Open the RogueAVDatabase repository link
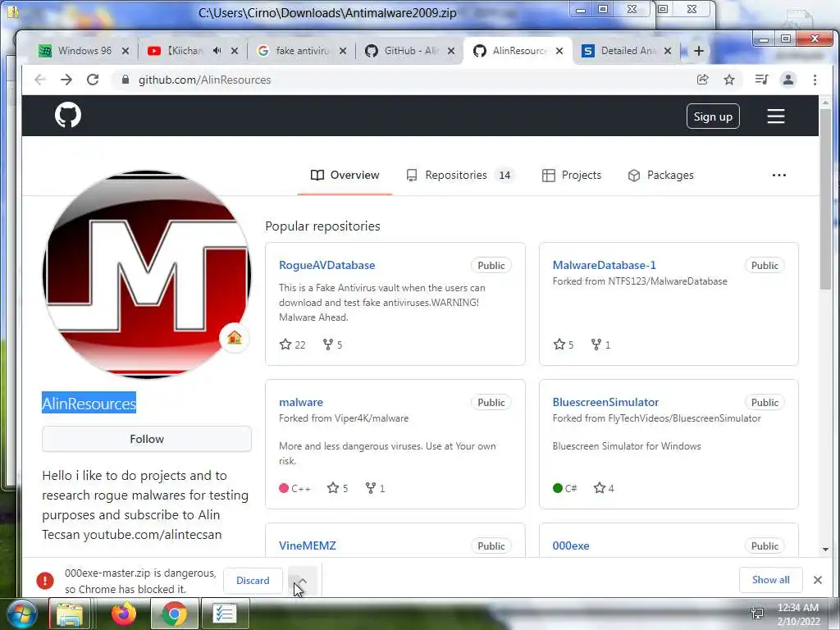Image resolution: width=840 pixels, height=630 pixels. pos(326,265)
